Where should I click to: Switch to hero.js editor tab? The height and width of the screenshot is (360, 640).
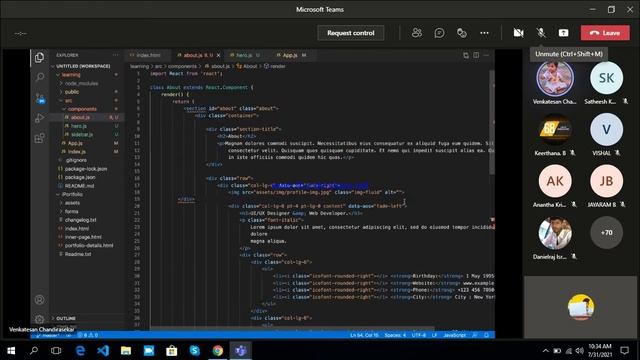(x=244, y=55)
